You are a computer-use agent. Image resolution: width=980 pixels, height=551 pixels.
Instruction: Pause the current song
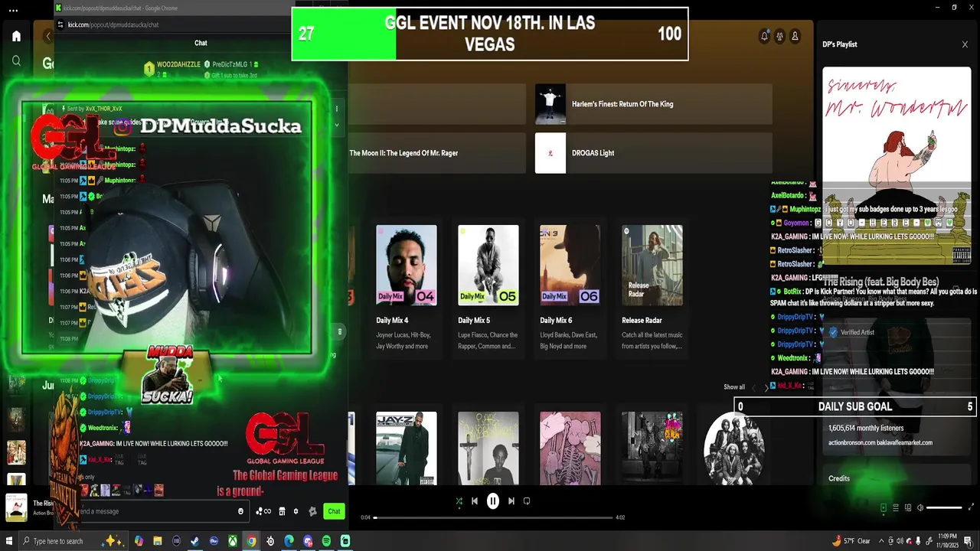tap(493, 501)
